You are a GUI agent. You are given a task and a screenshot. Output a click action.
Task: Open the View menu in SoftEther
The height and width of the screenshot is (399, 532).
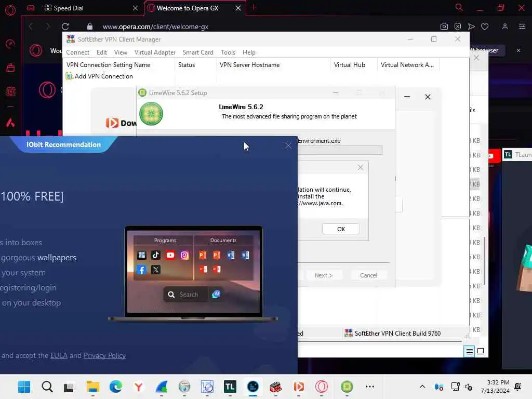[121, 52]
